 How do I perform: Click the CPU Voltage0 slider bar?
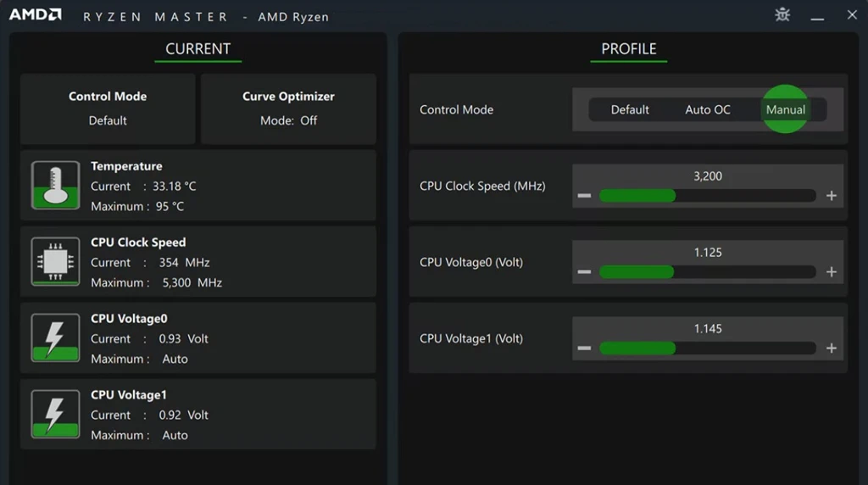pyautogui.click(x=708, y=272)
